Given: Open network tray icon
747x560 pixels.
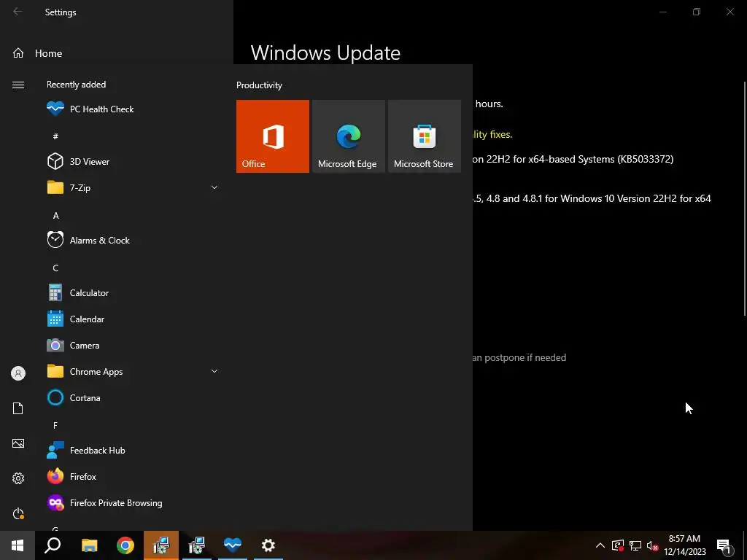Looking at the screenshot, I should (x=635, y=545).
